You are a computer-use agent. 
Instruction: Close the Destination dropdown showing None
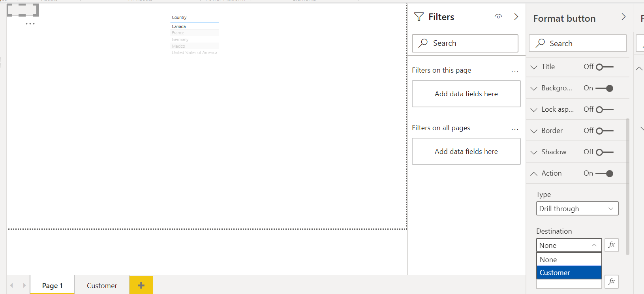[569, 245]
